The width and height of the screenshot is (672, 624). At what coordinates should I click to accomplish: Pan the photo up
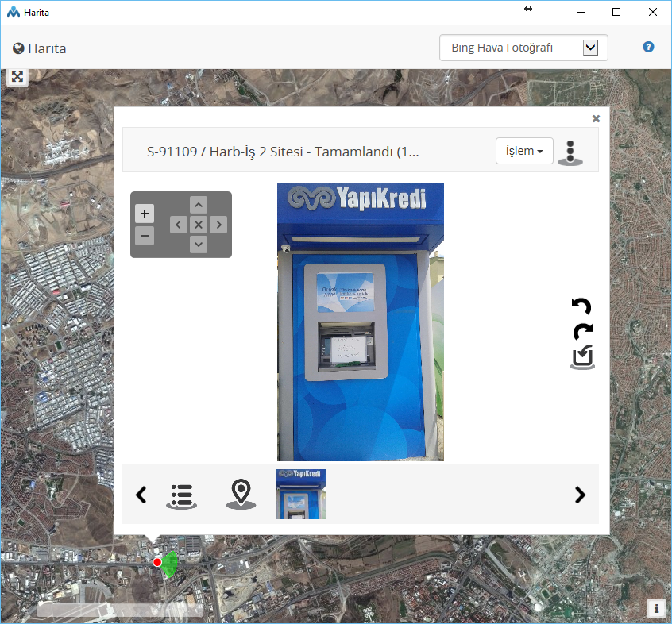point(199,205)
